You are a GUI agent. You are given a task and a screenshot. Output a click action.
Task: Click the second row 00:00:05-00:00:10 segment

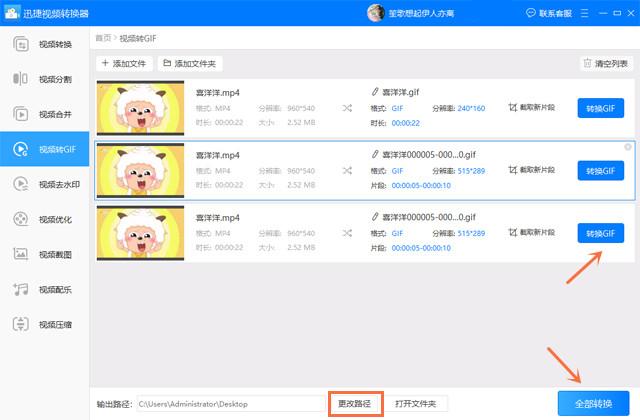[x=421, y=185]
